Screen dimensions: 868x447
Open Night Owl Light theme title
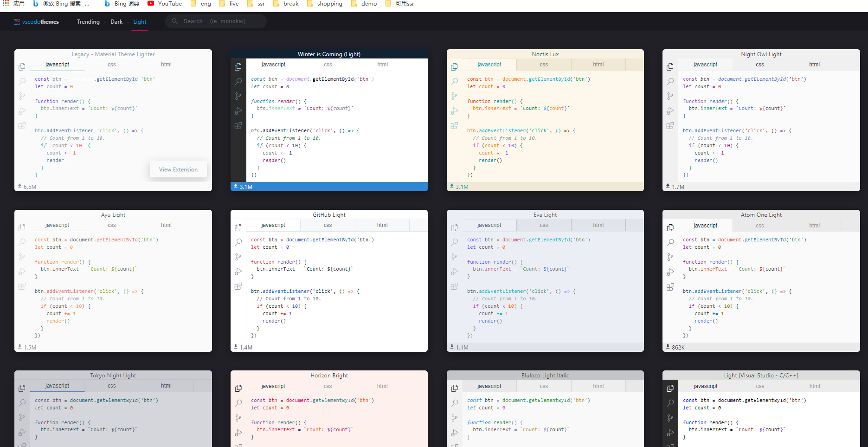pyautogui.click(x=761, y=54)
